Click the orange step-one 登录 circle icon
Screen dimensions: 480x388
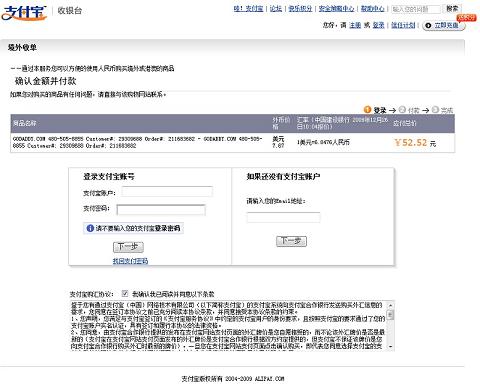[x=367, y=109]
